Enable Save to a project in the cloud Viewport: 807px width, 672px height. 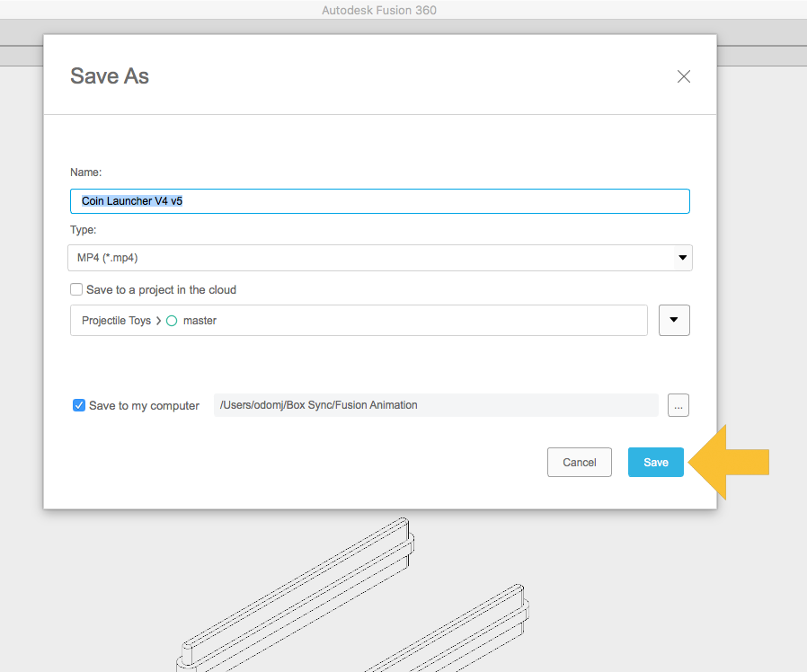click(x=77, y=290)
